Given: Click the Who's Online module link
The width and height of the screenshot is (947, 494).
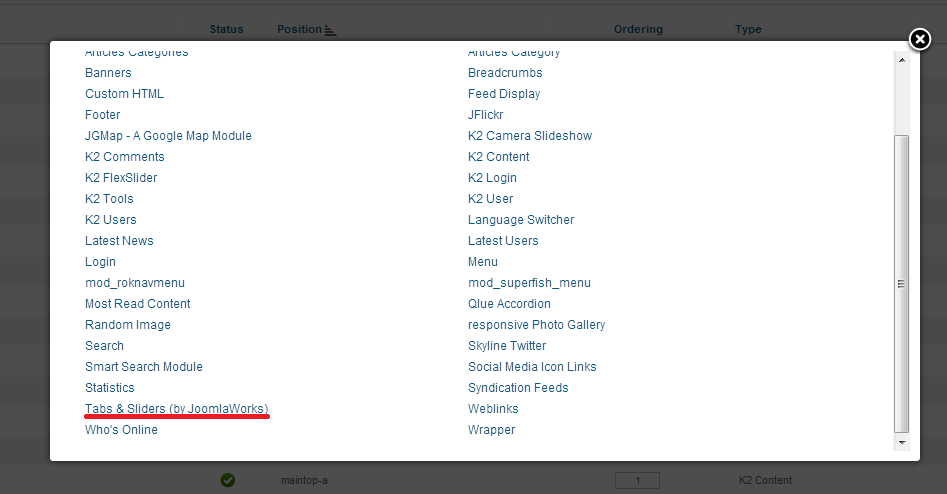Looking at the screenshot, I should (x=121, y=430).
